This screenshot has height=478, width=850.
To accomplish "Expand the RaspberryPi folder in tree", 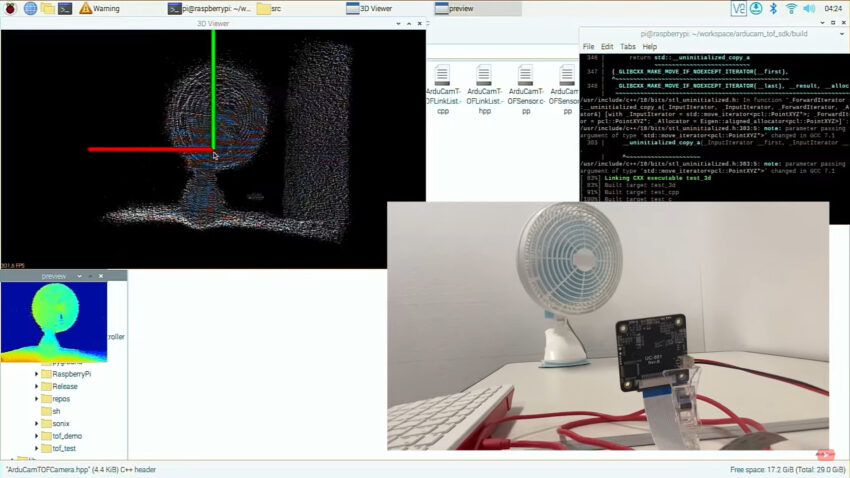I will [37, 374].
